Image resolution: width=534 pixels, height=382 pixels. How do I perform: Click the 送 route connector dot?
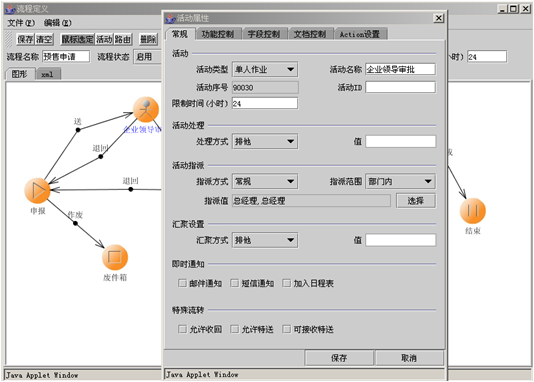(78, 130)
